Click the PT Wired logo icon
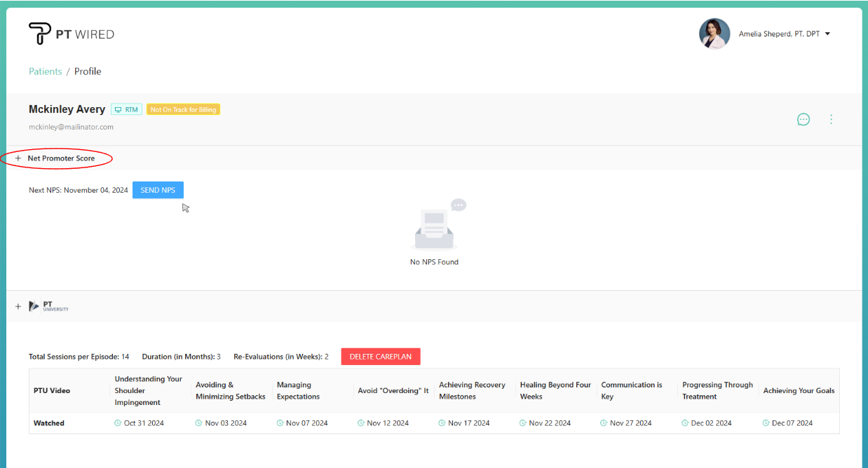Image resolution: width=868 pixels, height=468 pixels. [39, 34]
